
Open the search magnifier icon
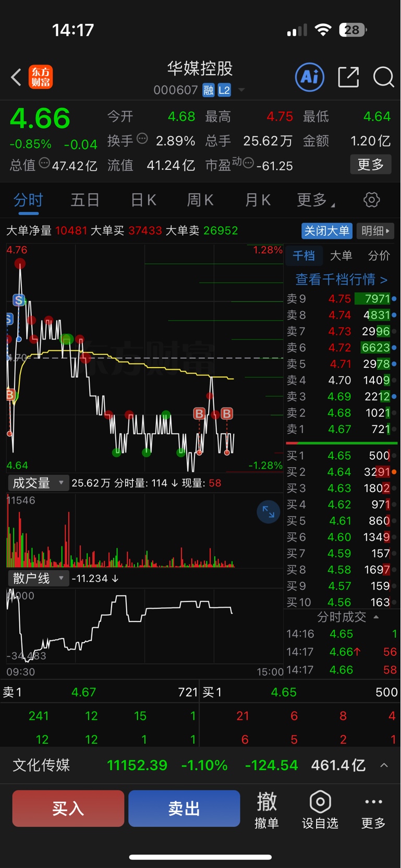click(x=383, y=77)
